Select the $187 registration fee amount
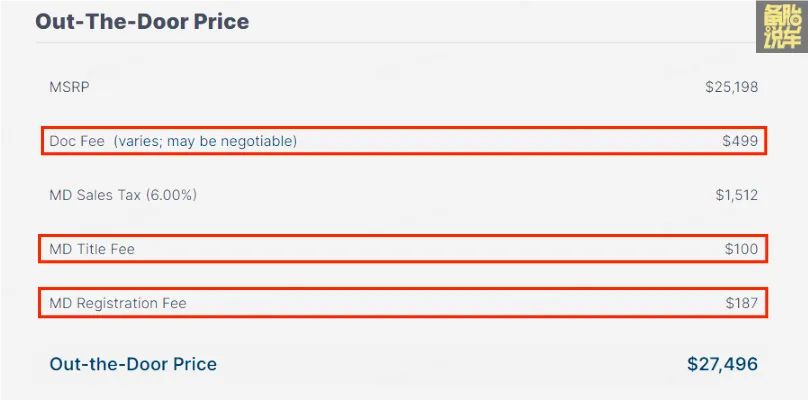This screenshot has height=400, width=808. coord(741,303)
